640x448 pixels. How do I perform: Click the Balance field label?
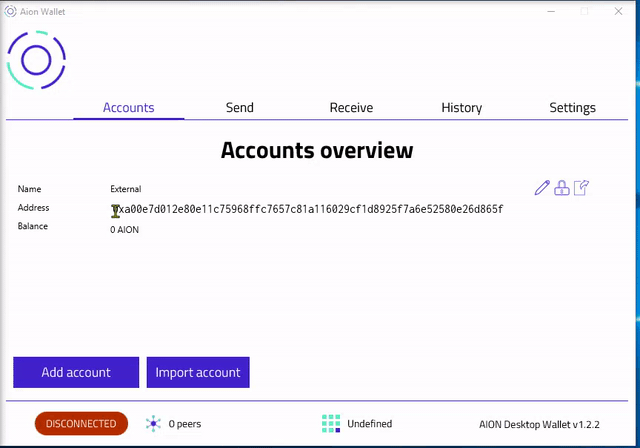click(33, 226)
